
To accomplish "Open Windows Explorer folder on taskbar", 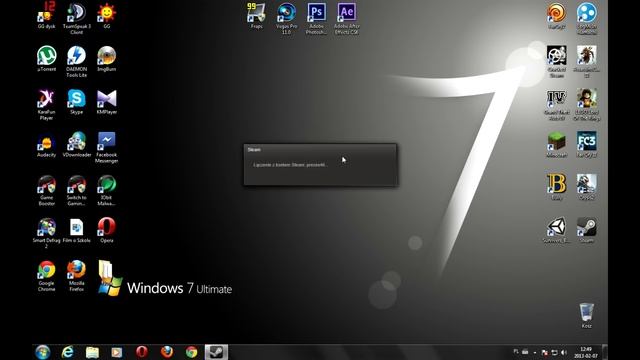I will click(x=92, y=352).
